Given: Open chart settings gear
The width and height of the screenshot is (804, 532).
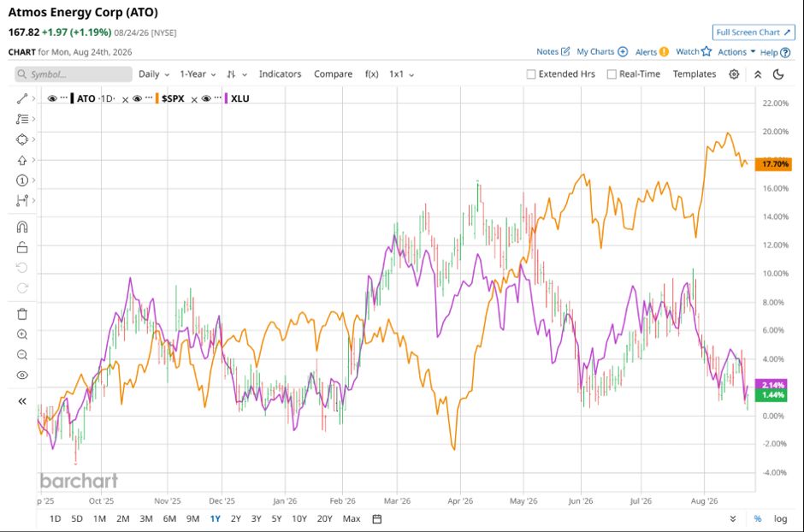Looking at the screenshot, I should coord(734,74).
